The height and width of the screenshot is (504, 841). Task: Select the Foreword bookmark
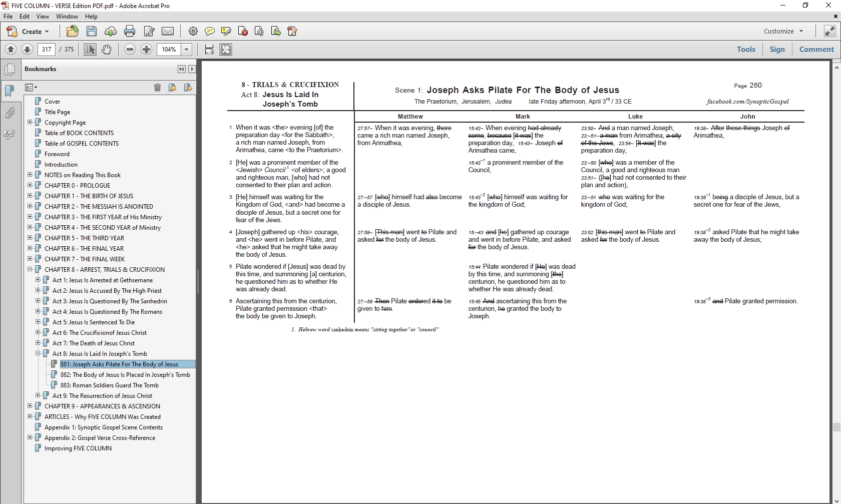[57, 154]
